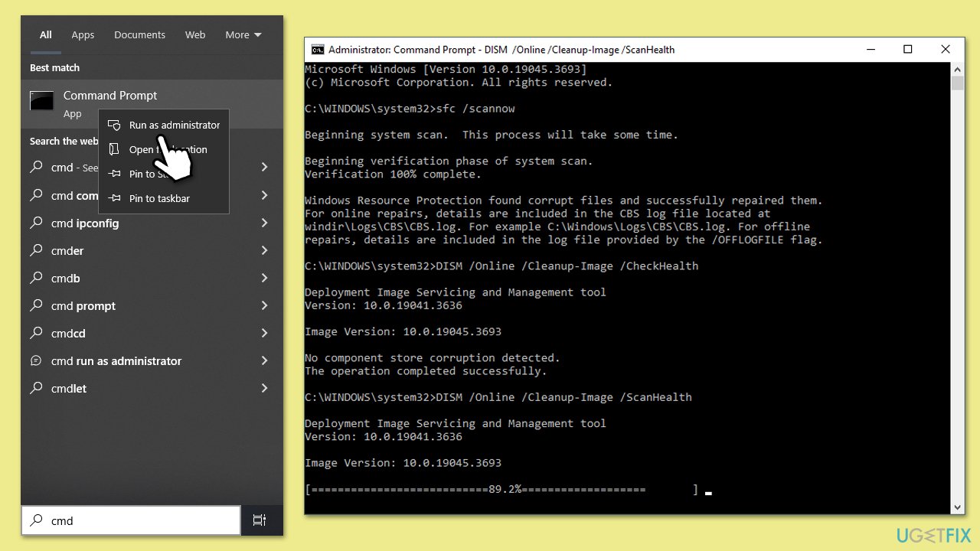Expand the 'cmd prompt' suggestion arrow
This screenshot has width=980, height=551.
tap(264, 305)
